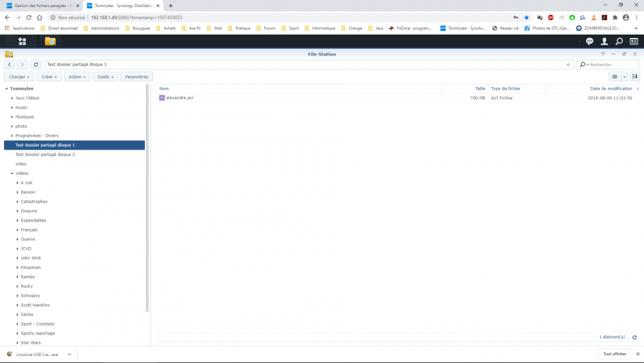Refresh the current folder listing
The width and height of the screenshot is (644, 363).
tap(35, 64)
